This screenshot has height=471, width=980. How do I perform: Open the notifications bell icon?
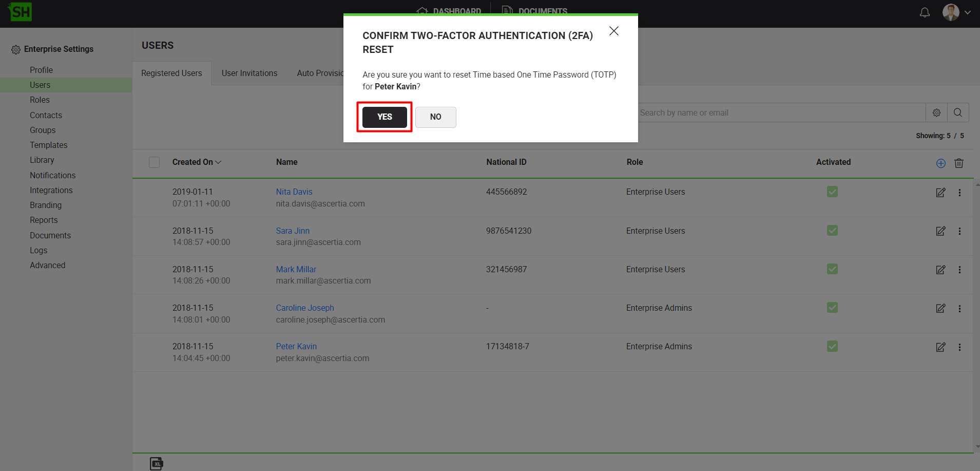925,12
